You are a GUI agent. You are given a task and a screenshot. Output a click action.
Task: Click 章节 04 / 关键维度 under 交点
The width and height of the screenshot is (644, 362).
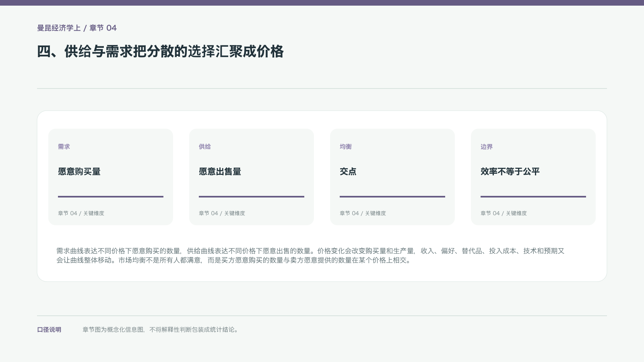coord(363,213)
